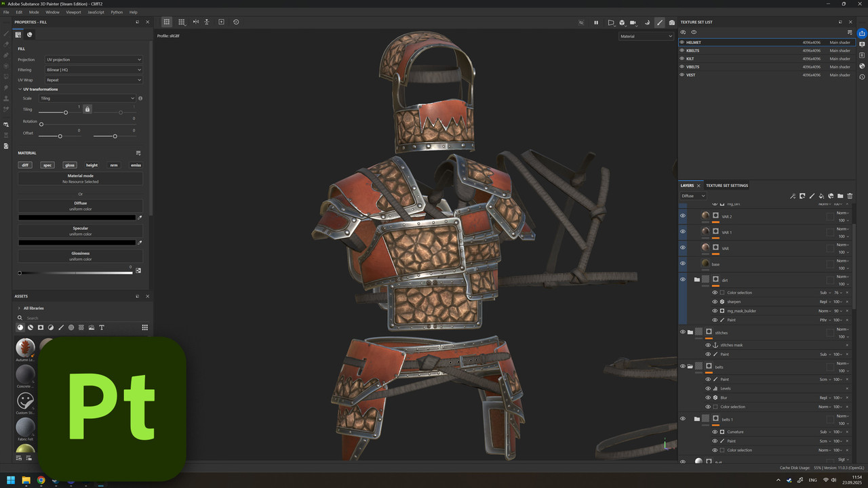Toggle visibility of base layer
The width and height of the screenshot is (868, 488).
[683, 264]
